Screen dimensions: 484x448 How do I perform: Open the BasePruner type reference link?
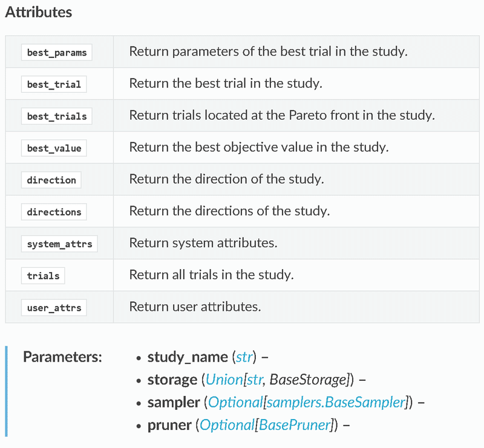coord(294,425)
